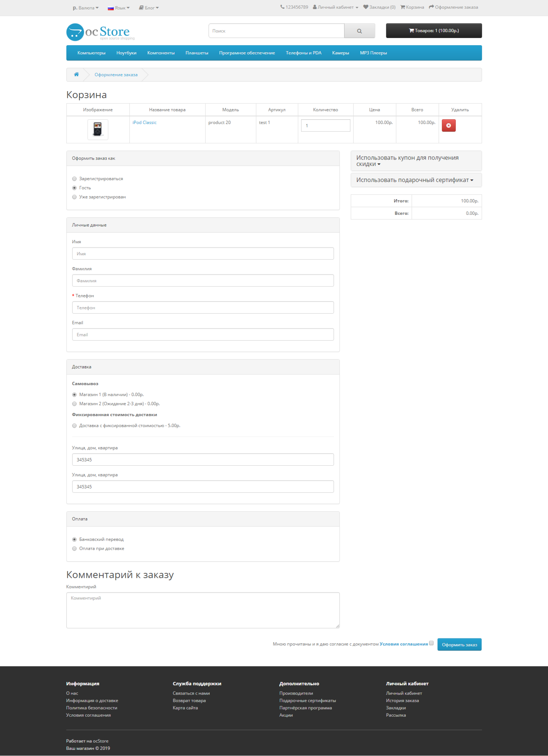Select fixed-cost delivery 5.00р. option

[74, 426]
